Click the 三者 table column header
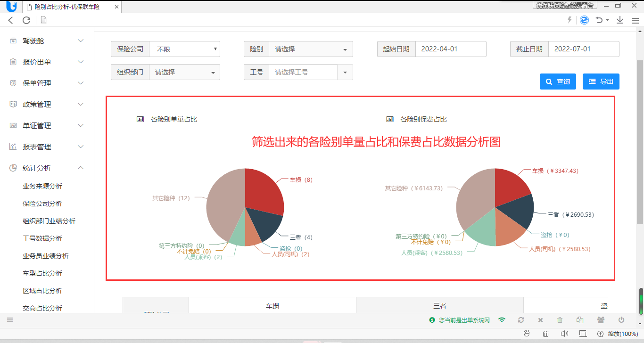Screen dimensions: 644x343 pos(439,305)
